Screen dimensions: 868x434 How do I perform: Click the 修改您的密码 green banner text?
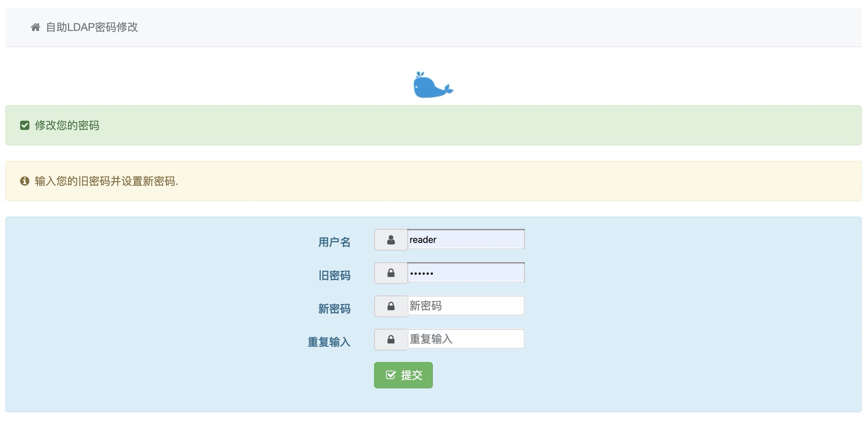click(x=67, y=125)
